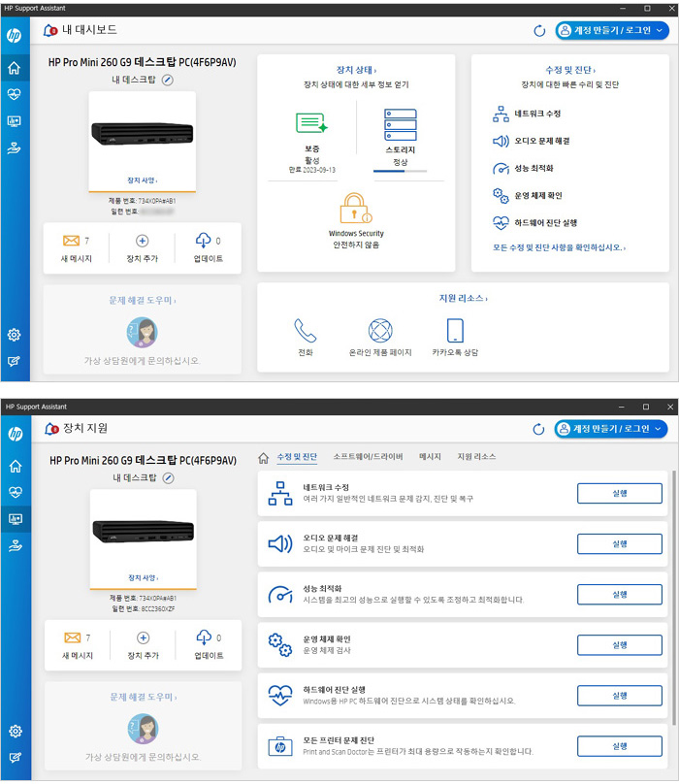Click home icon in bottom window sidebar
The width and height of the screenshot is (679, 784).
pyautogui.click(x=16, y=466)
